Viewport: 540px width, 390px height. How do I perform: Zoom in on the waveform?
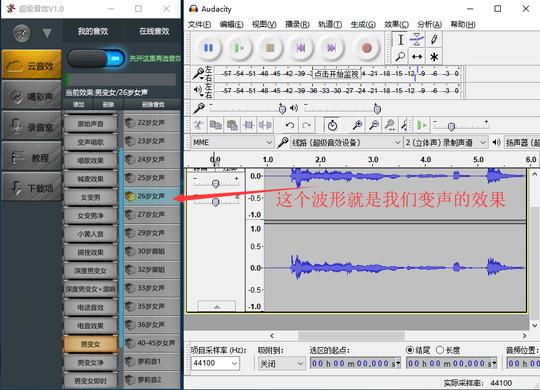pyautogui.click(x=357, y=125)
